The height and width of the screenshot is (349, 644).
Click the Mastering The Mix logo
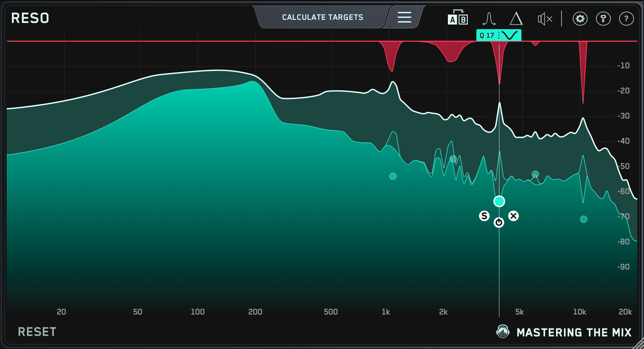coord(564,332)
